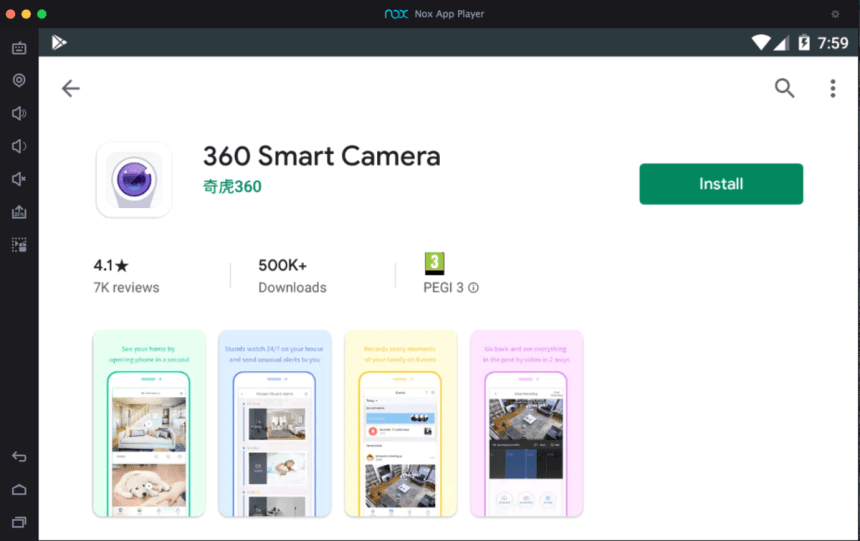860x541 pixels.
Task: Click the 7:59 clock display
Action: 833,43
